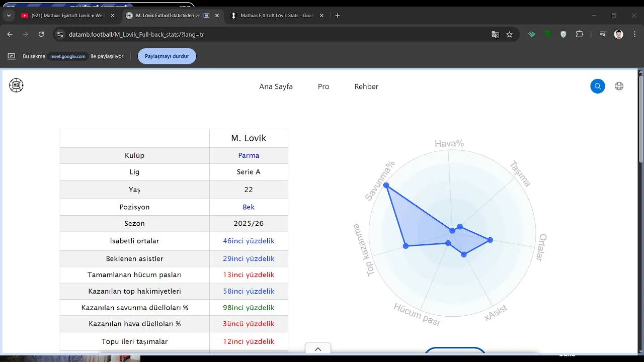644x362 pixels.
Task: Switch to the Mathias Fjörtoft Lövik Stats tab
Action: click(277, 16)
